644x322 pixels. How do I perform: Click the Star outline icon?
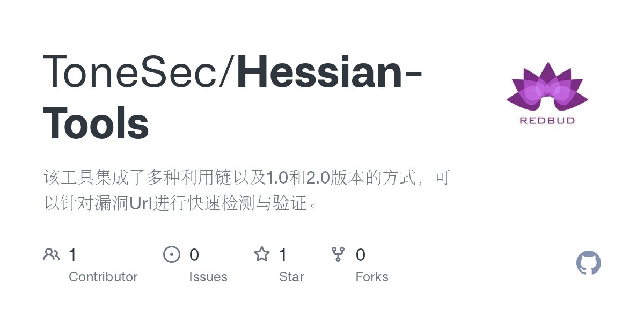tap(262, 254)
